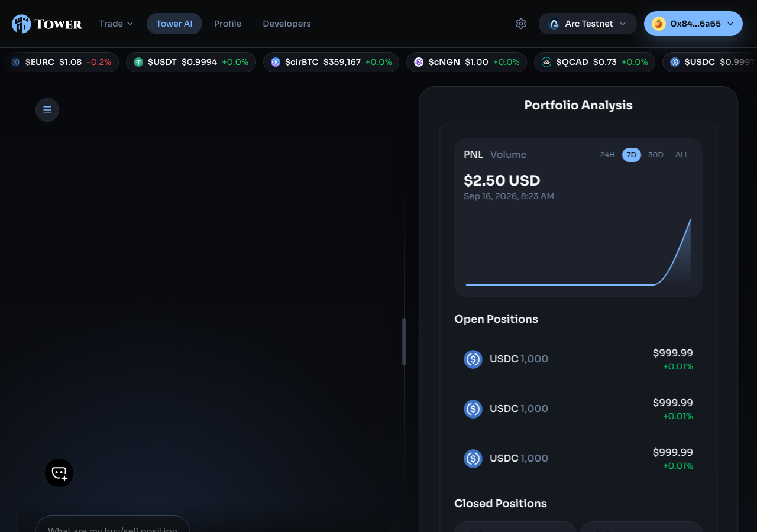The height and width of the screenshot is (532, 757).
Task: Switch chart to PNL view
Action: pos(473,154)
